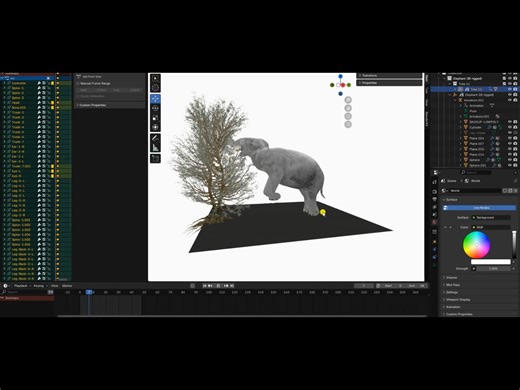Open the Output properties tab
This screenshot has height=390, width=520.
tap(434, 199)
